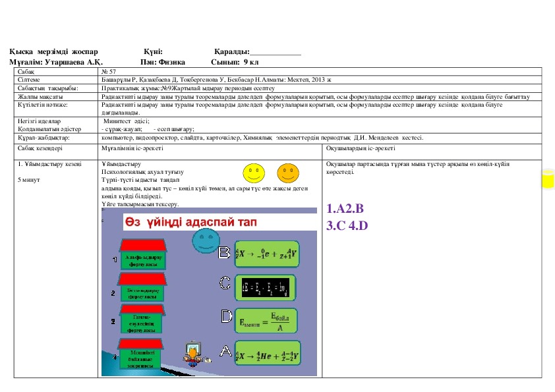Click the Түрлі-түсті ыдысты таңдап line
The width and height of the screenshot is (555, 392).
[140, 180]
